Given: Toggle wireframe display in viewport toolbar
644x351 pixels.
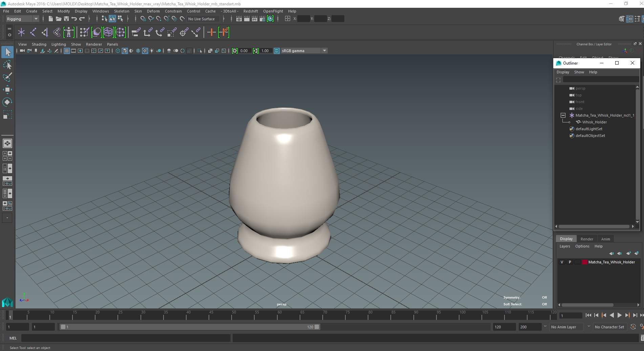Looking at the screenshot, I should [118, 51].
